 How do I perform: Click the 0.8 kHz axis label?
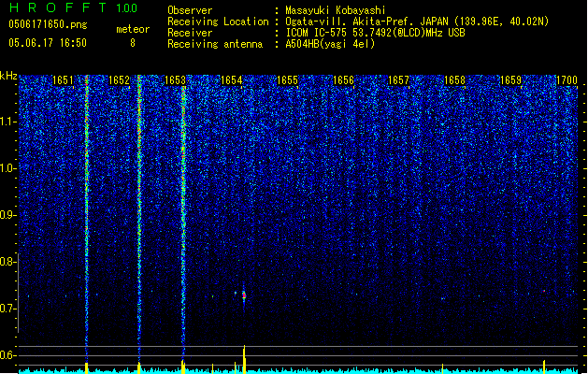(7, 262)
